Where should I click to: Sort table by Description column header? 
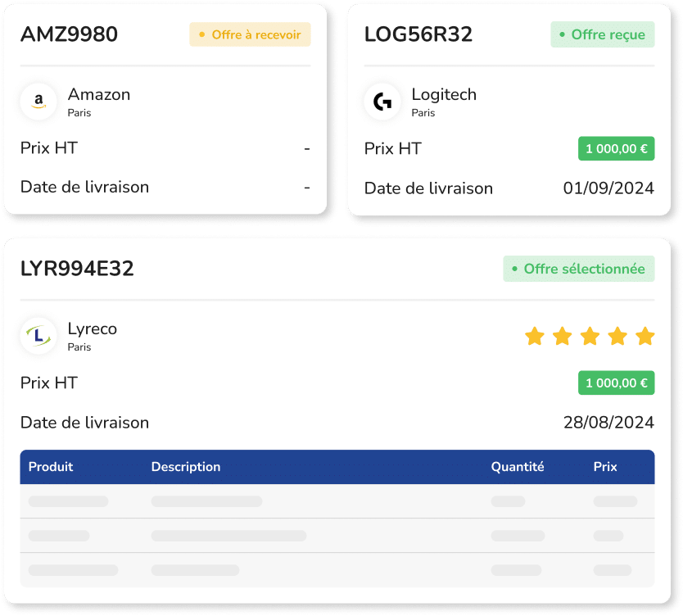186,467
